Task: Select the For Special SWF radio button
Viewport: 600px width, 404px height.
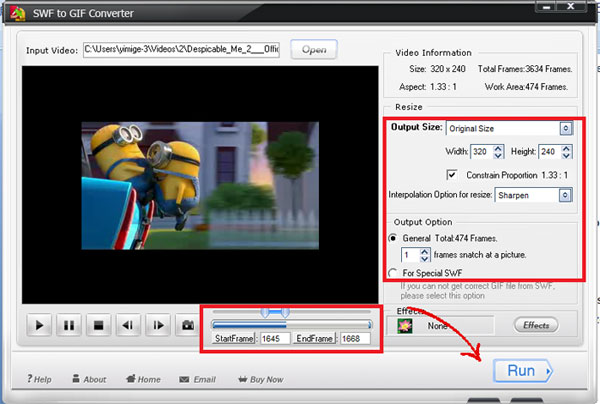Action: 393,273
